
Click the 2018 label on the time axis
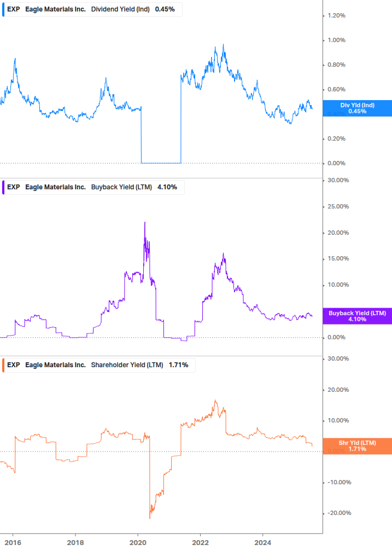click(75, 543)
